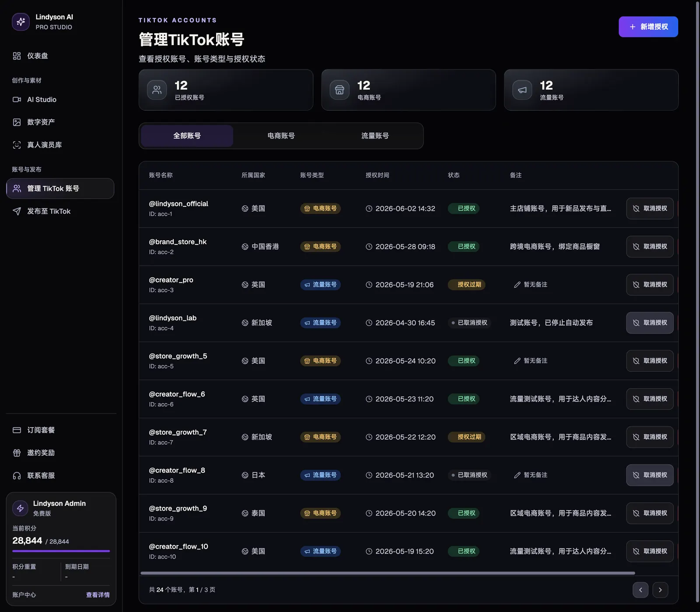Viewport: 700px width, 612px height.
Task: Click the page vertical scrollbar
Action: tap(697, 302)
